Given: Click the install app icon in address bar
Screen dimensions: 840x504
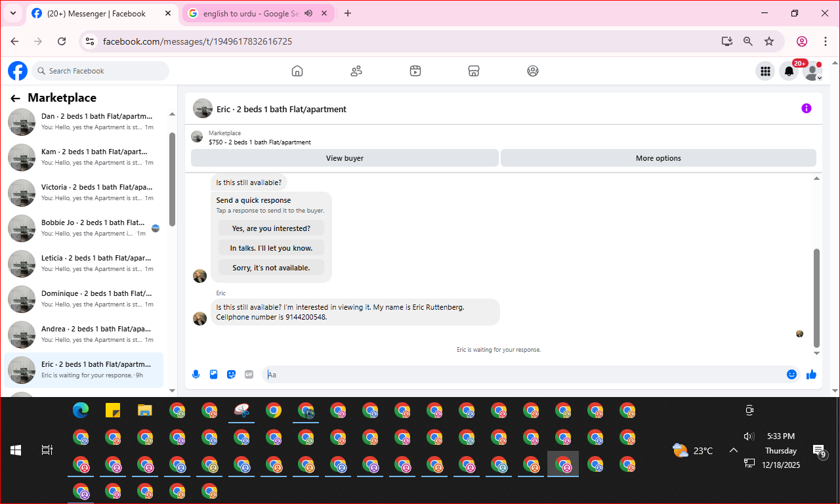Looking at the screenshot, I should point(726,41).
